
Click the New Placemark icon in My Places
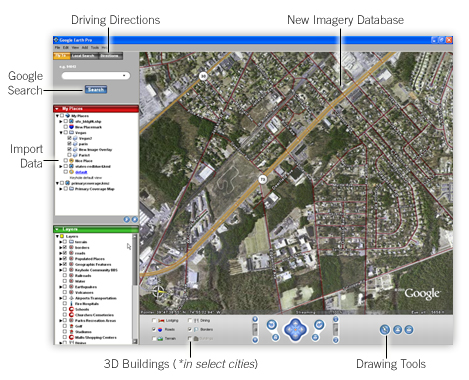click(x=71, y=127)
